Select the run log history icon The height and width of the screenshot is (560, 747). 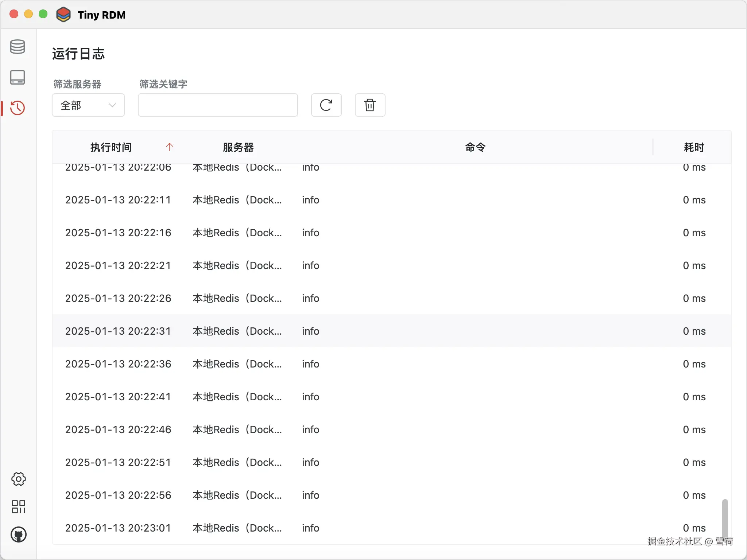pyautogui.click(x=18, y=108)
